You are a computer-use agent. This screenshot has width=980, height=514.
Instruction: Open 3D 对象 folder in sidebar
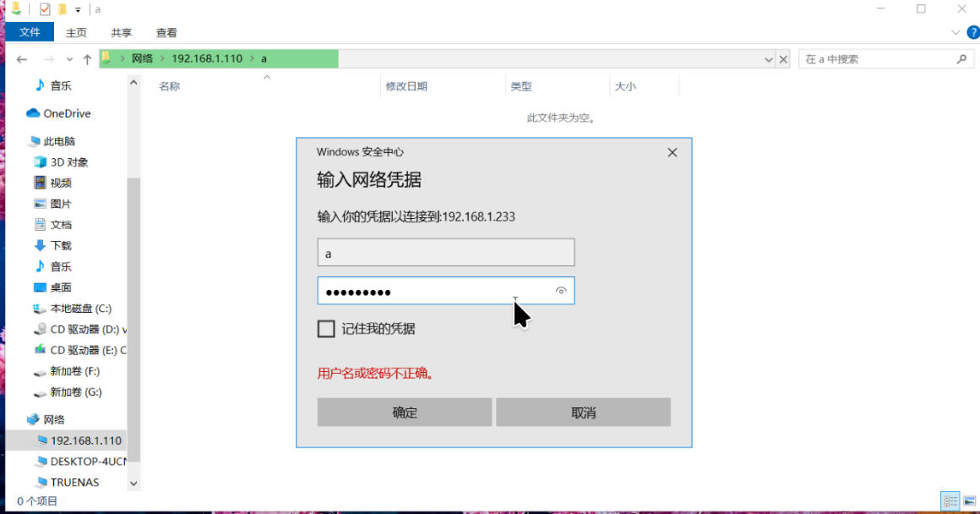(x=69, y=162)
